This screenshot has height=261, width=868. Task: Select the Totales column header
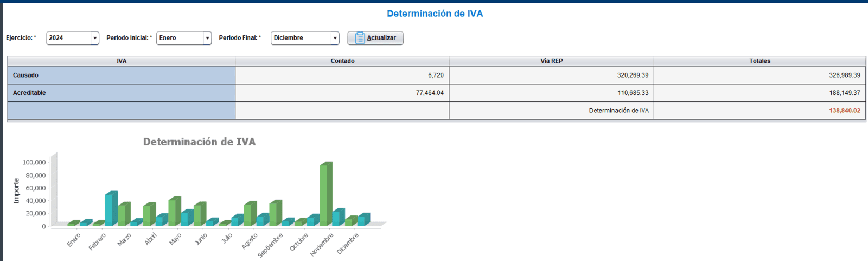(x=759, y=61)
